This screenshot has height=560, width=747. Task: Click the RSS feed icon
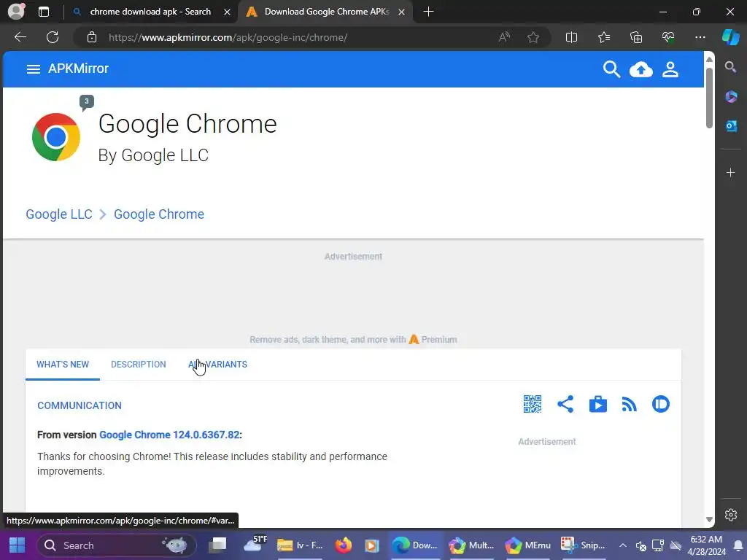click(x=629, y=405)
